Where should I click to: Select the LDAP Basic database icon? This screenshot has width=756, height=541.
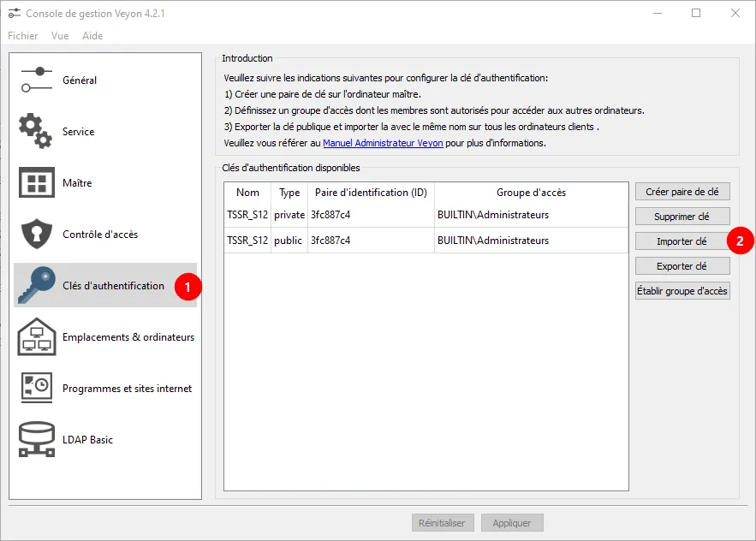pyautogui.click(x=37, y=439)
